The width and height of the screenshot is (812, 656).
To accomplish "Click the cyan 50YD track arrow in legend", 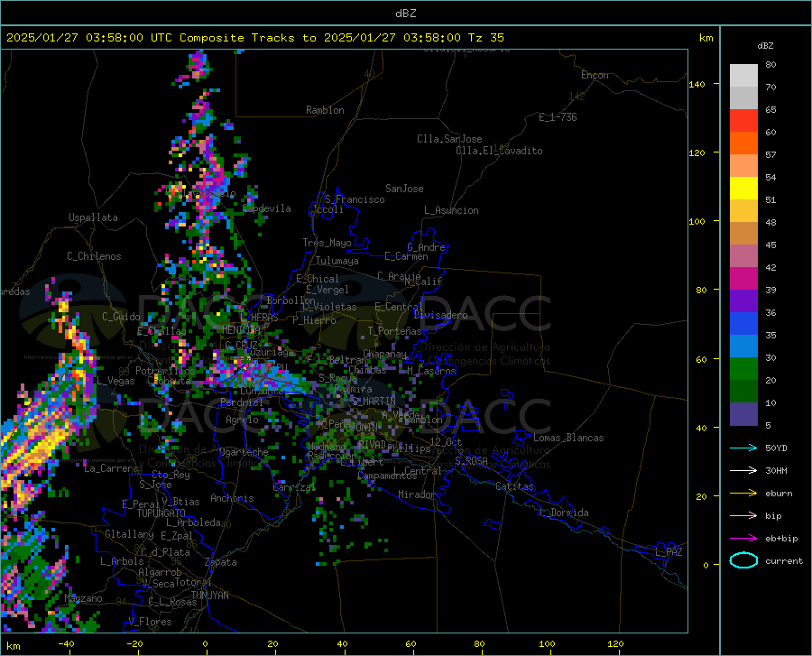I will pyautogui.click(x=743, y=448).
